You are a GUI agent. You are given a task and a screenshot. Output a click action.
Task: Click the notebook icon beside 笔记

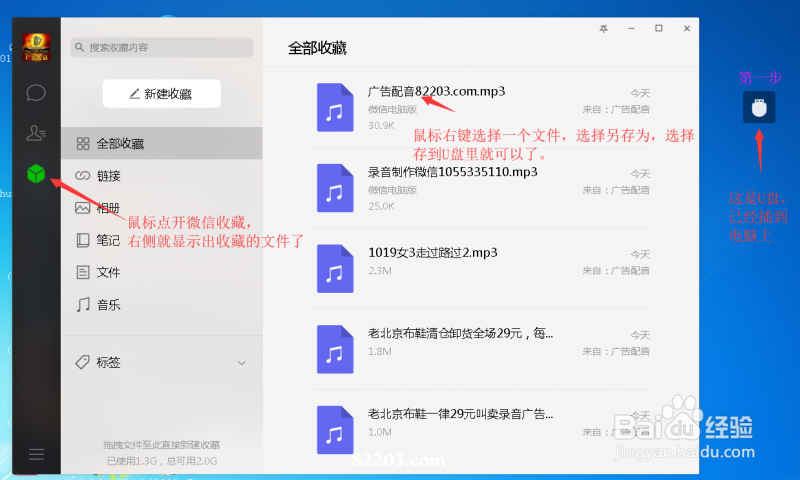(83, 240)
